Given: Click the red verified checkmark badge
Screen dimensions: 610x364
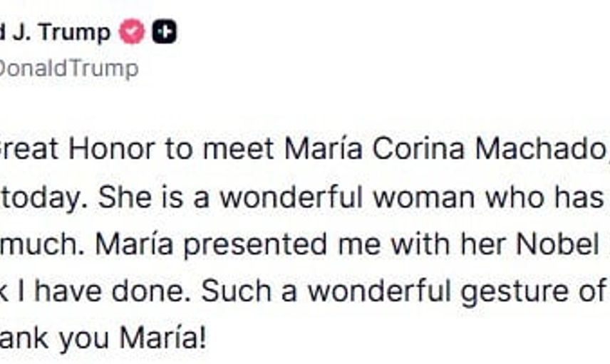Looking at the screenshot, I should coord(132,32).
